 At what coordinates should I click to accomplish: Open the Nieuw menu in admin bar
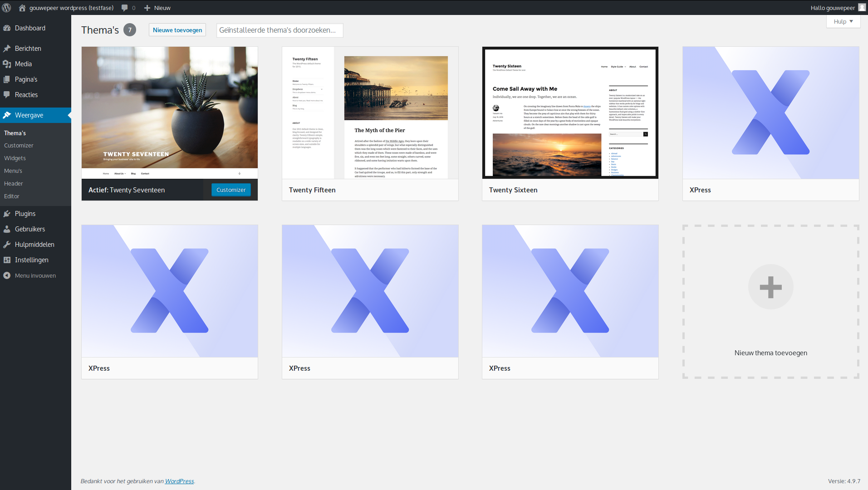coord(157,7)
